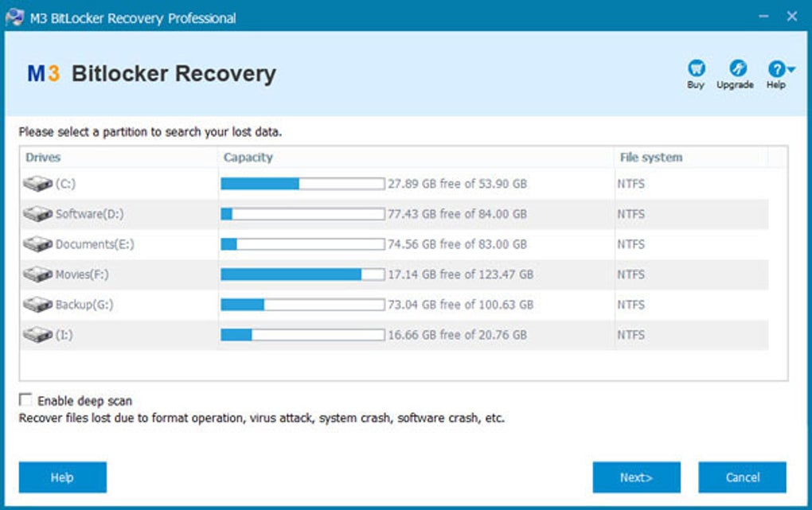Click the capacity bar of Movies(F:)
This screenshot has width=812, height=510.
click(x=303, y=274)
